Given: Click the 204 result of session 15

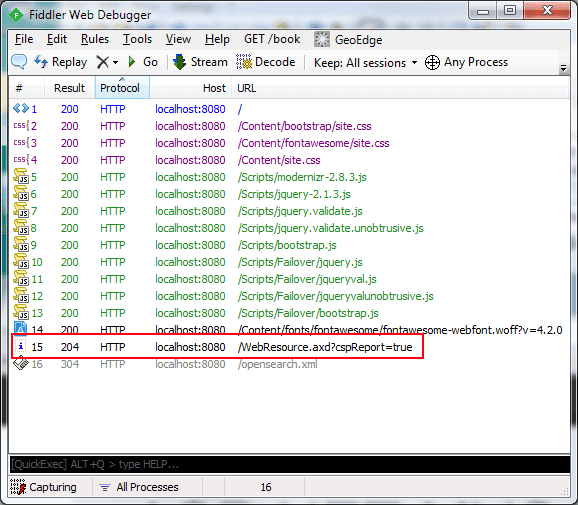Looking at the screenshot, I should tap(70, 347).
